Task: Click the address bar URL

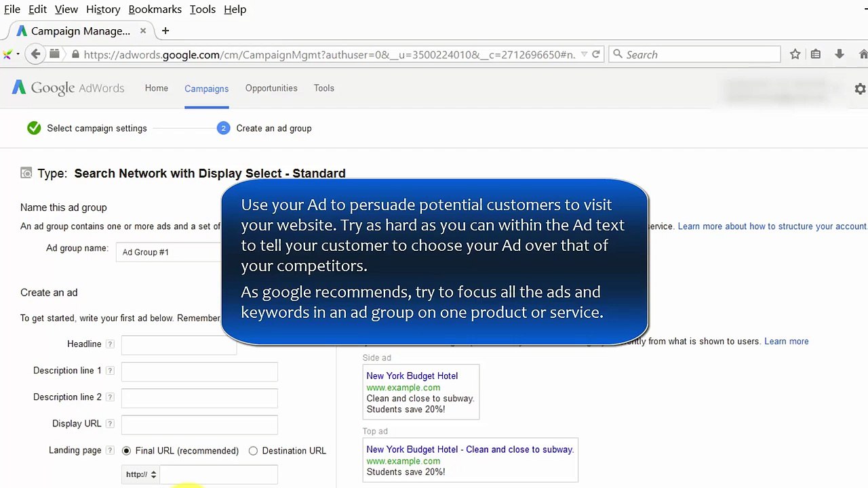Action: pos(329,55)
